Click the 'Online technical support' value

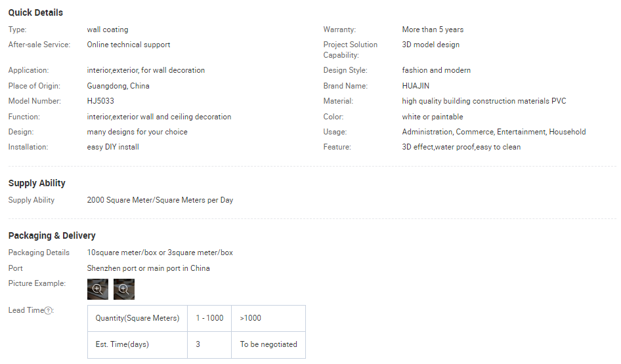coord(129,45)
